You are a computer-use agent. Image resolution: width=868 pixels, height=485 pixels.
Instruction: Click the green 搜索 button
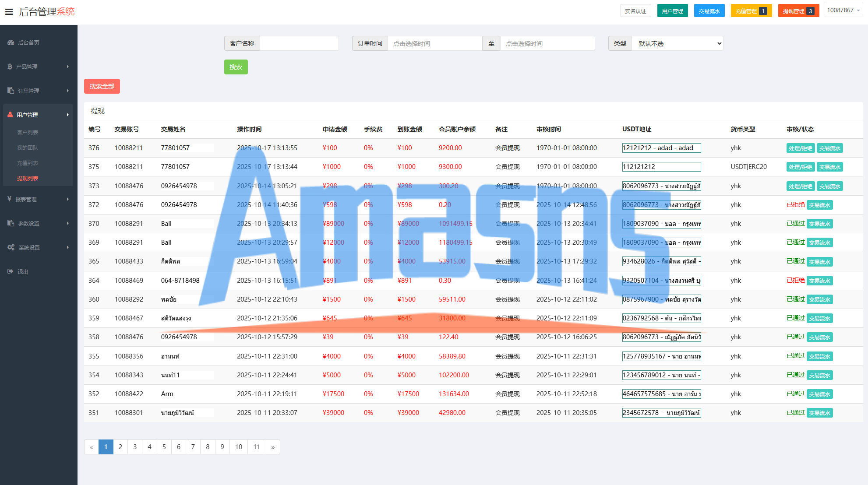(x=236, y=67)
